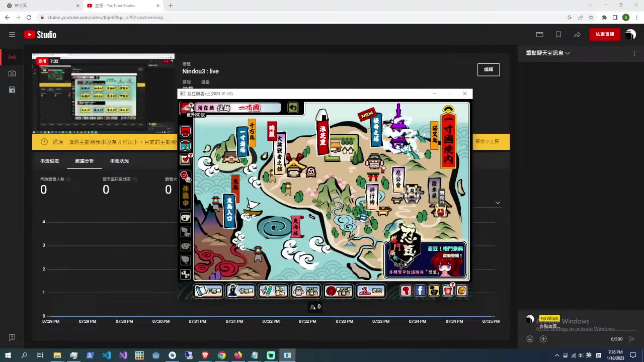Open the Stream live icon in sidebar
The width and height of the screenshot is (644, 362).
[x=12, y=57]
